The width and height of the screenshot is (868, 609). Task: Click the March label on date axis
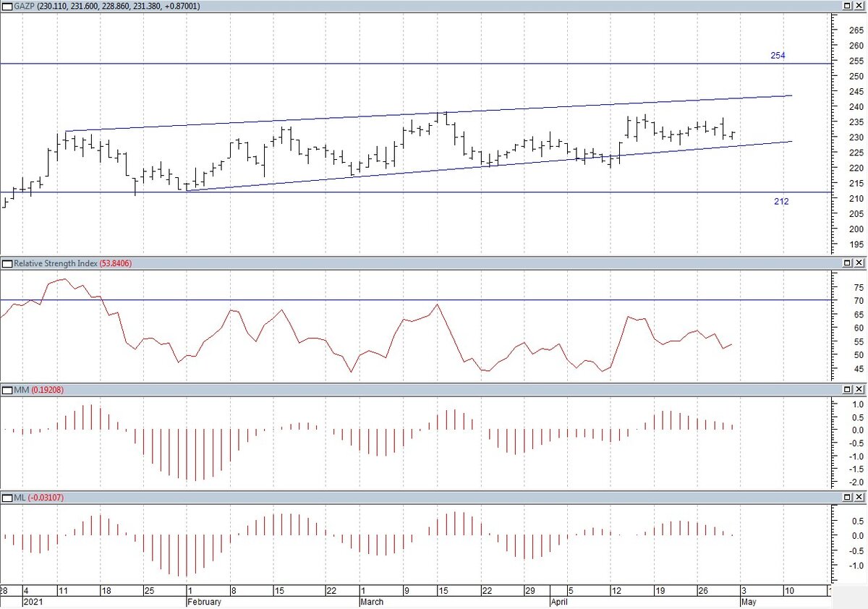371,601
